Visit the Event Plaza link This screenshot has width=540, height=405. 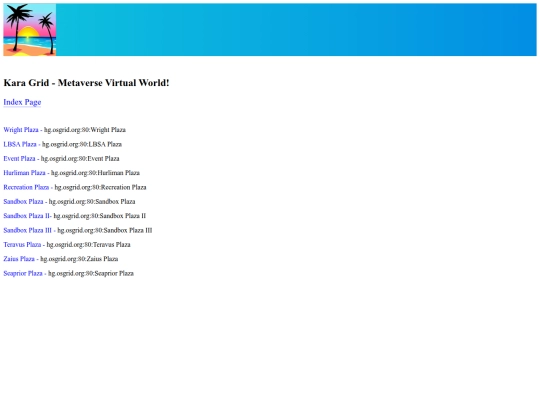coord(19,159)
